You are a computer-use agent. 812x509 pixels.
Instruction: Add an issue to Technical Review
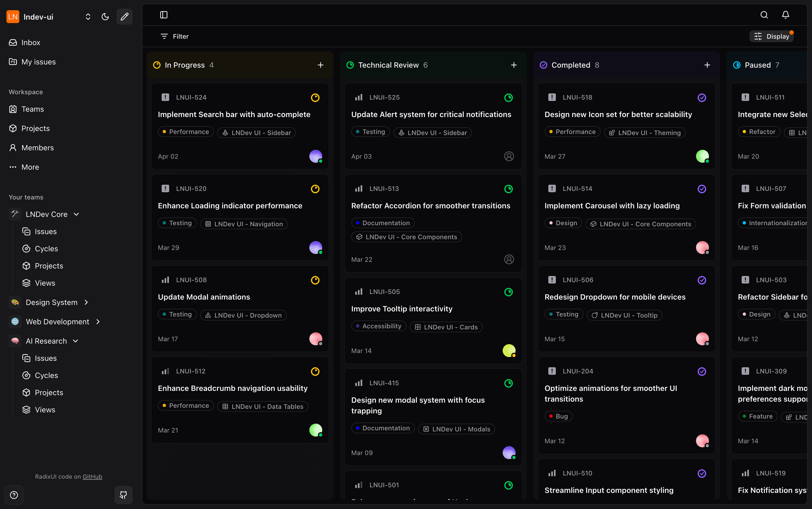[x=513, y=65]
